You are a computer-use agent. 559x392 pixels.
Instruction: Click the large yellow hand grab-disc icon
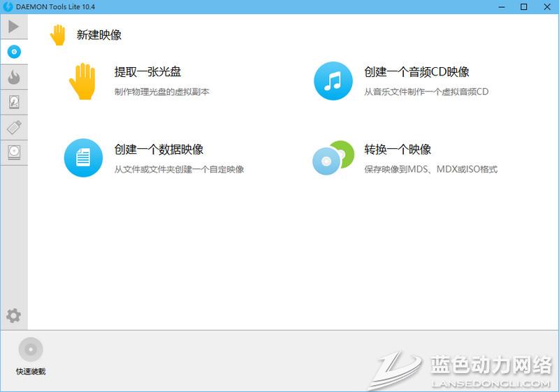tap(82, 81)
